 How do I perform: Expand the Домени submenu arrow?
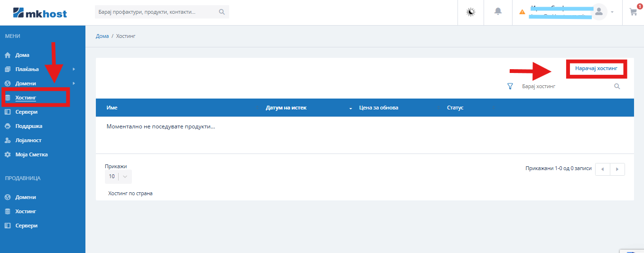[x=74, y=83]
